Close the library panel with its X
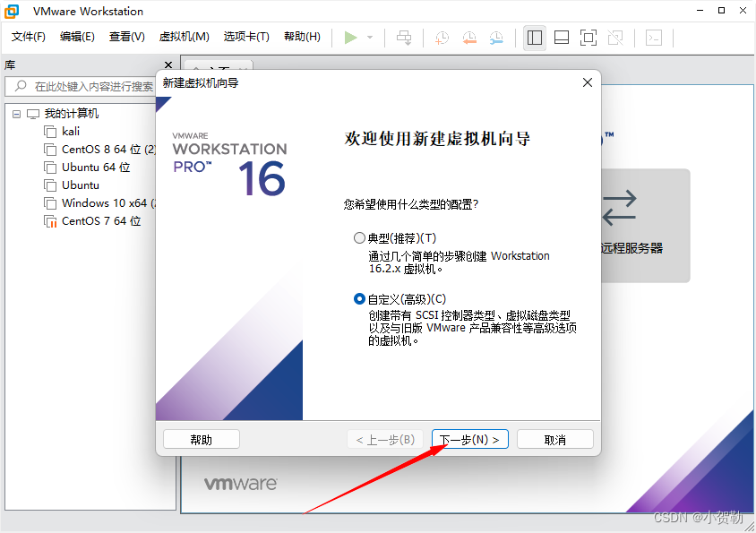 (168, 64)
